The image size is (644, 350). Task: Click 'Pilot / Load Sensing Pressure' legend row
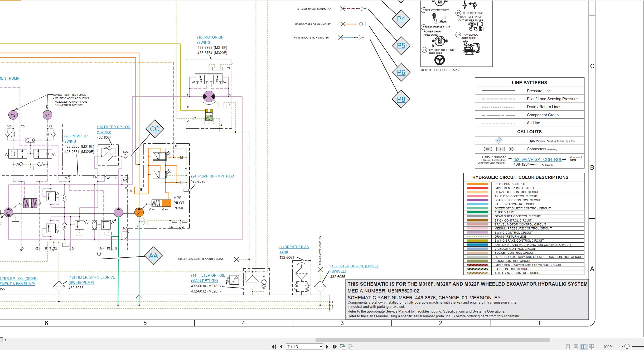coord(530,99)
